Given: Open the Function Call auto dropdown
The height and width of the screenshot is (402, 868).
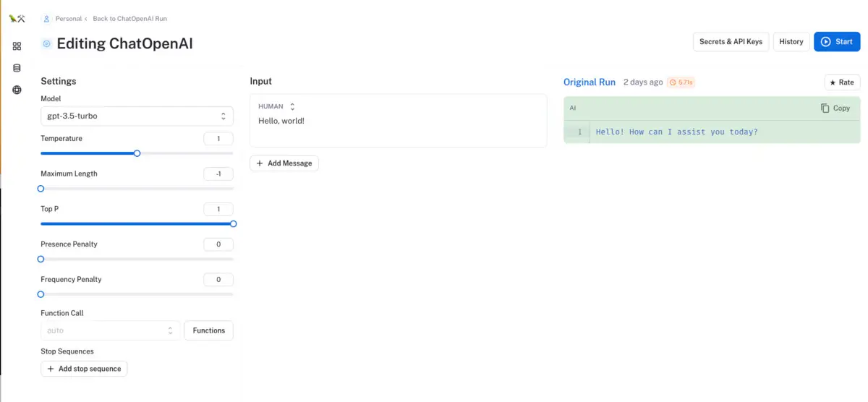Looking at the screenshot, I should (110, 330).
